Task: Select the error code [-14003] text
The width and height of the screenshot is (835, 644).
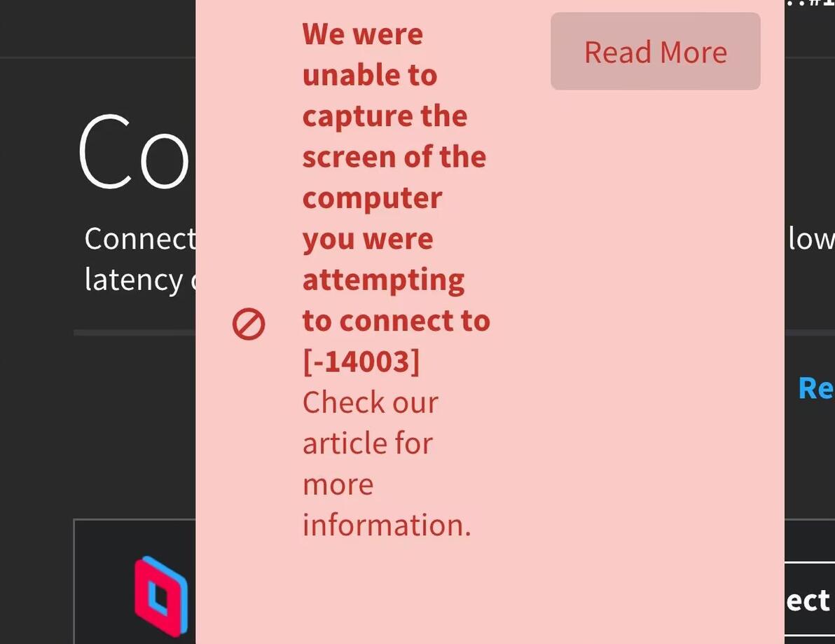Action: (x=361, y=362)
